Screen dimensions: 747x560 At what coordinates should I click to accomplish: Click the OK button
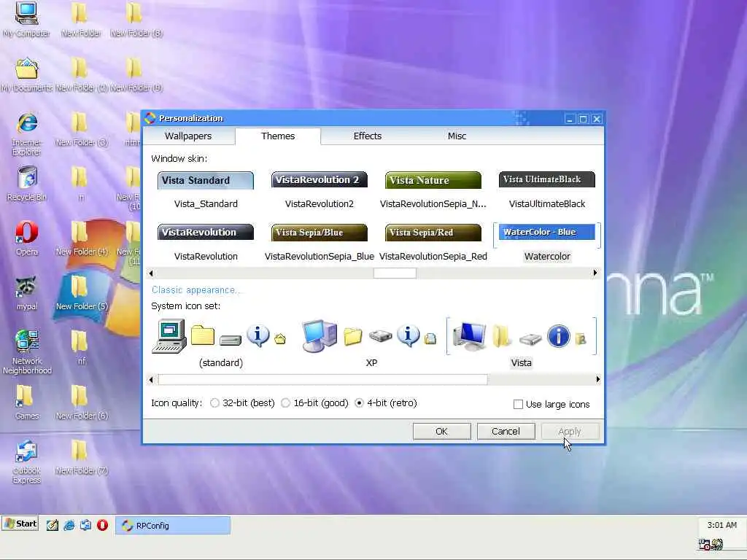click(x=441, y=432)
